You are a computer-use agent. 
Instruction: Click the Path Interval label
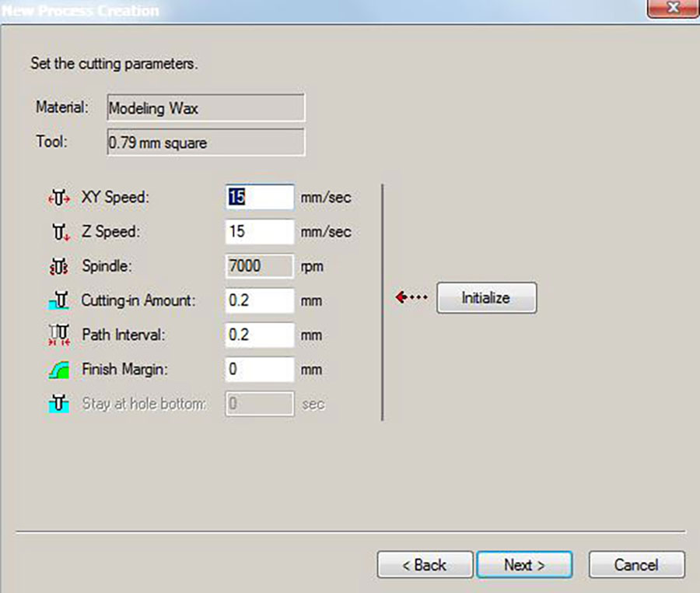123,335
